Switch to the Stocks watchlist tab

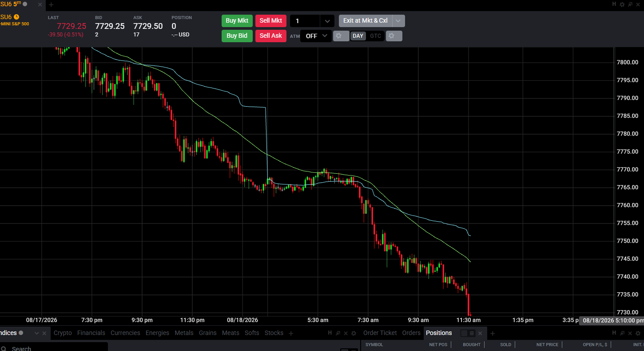[x=274, y=333]
